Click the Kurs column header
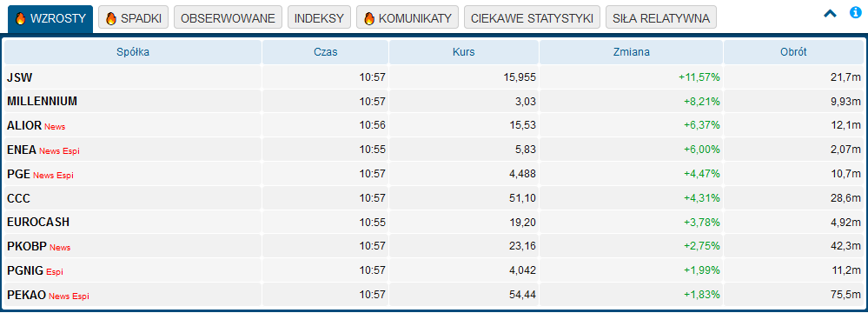868x313 pixels. coord(463,52)
